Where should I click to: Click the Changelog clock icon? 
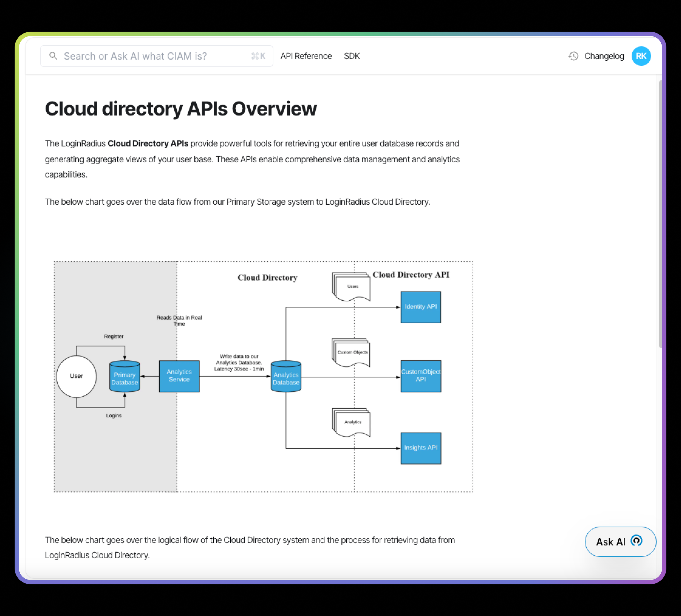pos(573,56)
